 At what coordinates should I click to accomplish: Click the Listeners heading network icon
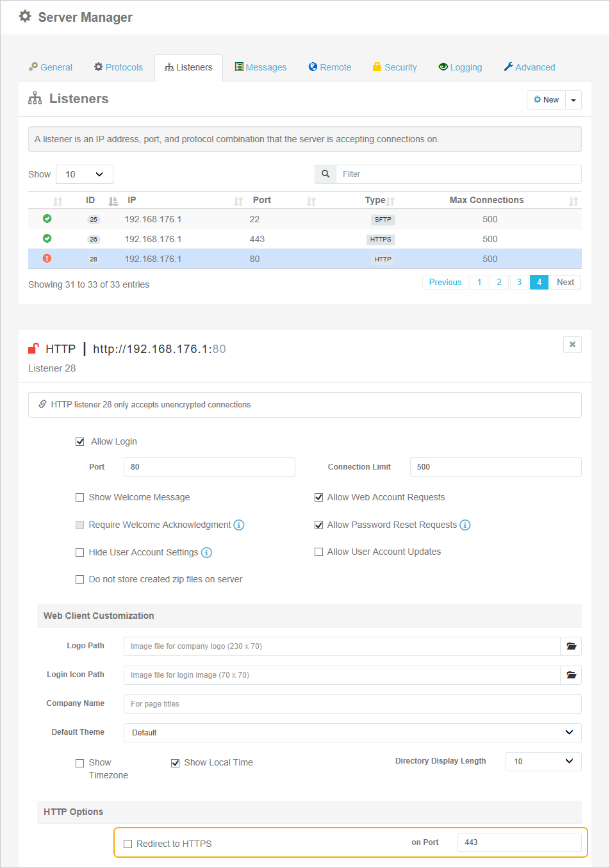point(35,98)
